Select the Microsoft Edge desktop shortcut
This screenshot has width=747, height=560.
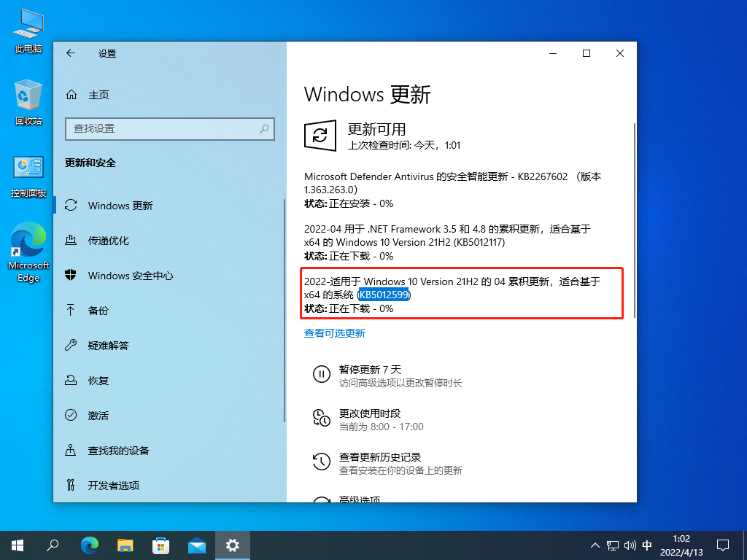[28, 253]
